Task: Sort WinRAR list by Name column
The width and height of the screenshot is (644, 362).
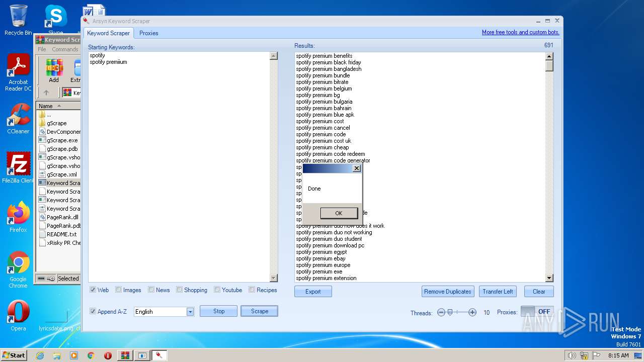Action: tap(59, 106)
